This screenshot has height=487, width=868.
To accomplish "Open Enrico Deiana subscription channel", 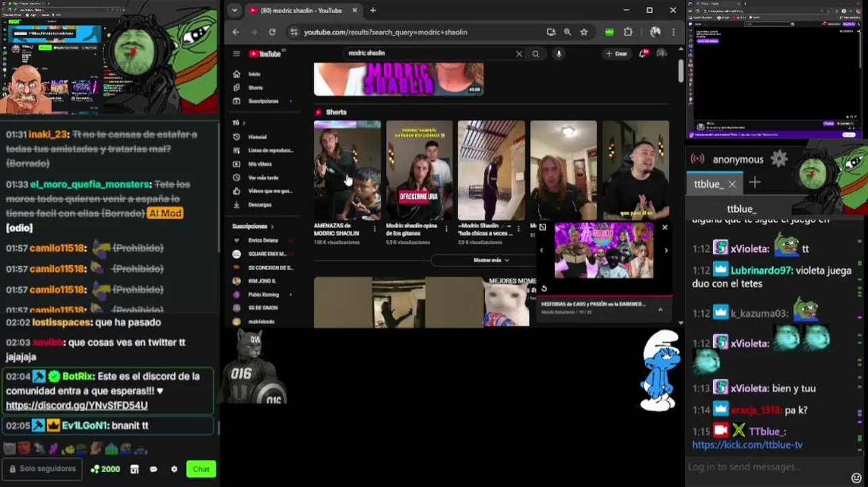I will [263, 240].
